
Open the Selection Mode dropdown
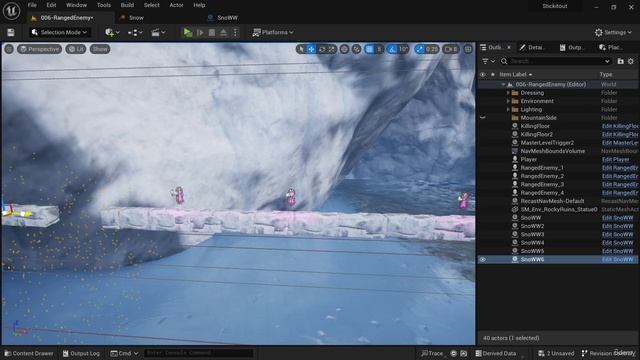coord(59,32)
